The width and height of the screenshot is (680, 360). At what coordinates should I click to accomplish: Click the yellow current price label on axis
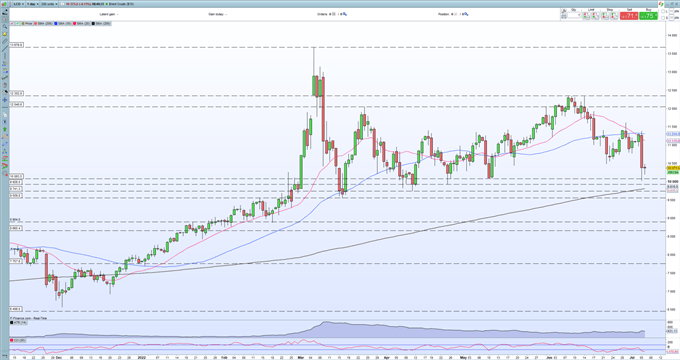[673, 168]
